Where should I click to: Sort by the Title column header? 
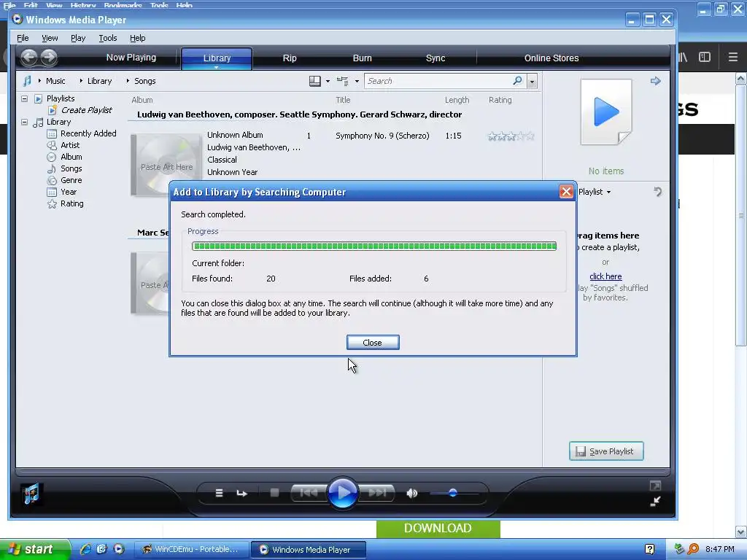pos(343,100)
